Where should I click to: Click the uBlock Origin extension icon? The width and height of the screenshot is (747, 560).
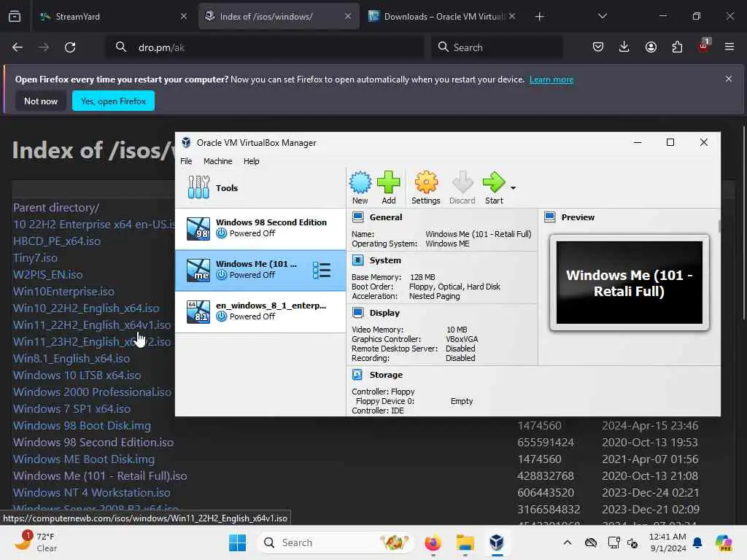pyautogui.click(x=703, y=46)
